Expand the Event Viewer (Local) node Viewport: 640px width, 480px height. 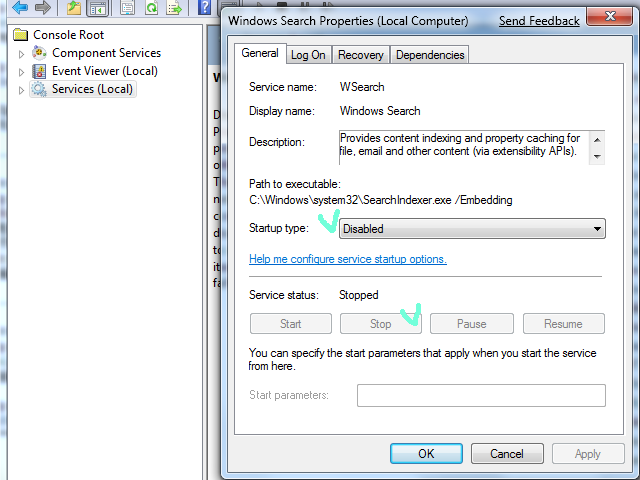(x=21, y=72)
